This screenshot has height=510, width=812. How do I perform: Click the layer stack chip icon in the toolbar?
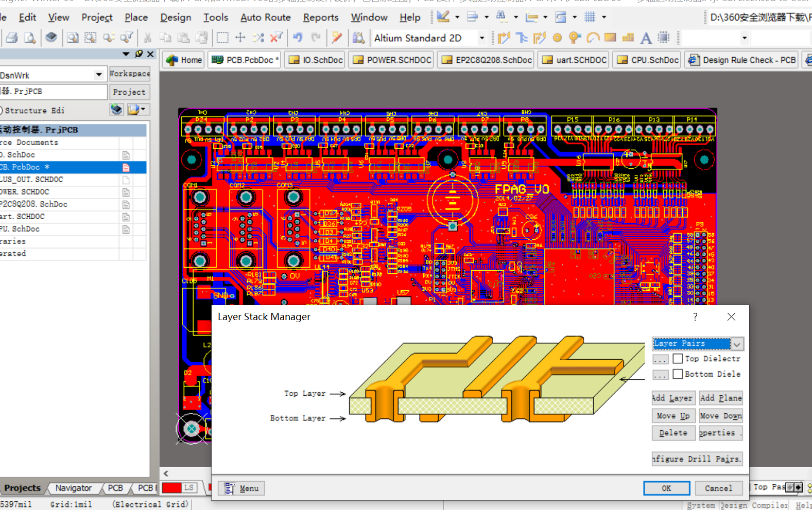click(51, 38)
